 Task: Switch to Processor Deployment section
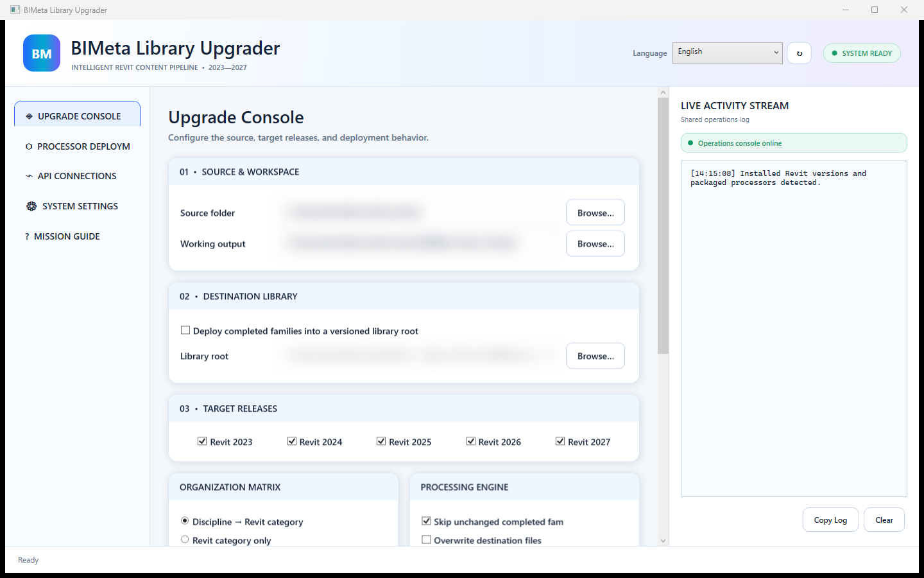click(77, 146)
